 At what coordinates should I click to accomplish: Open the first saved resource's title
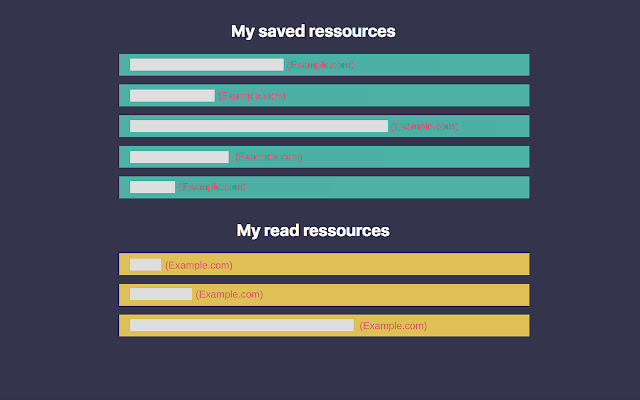pyautogui.click(x=206, y=65)
